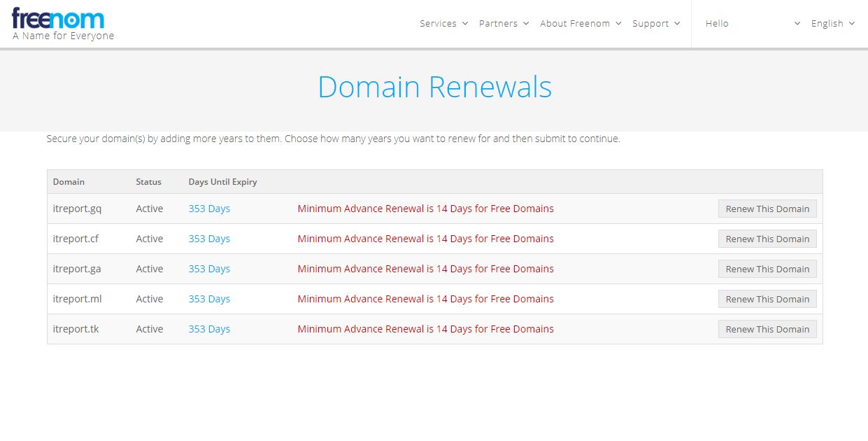Renew the itreport.cf domain

click(767, 239)
